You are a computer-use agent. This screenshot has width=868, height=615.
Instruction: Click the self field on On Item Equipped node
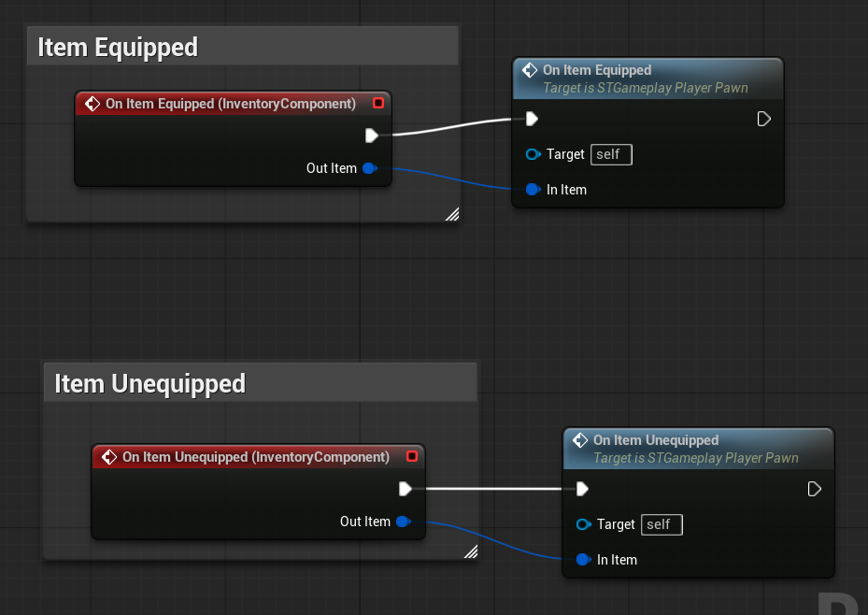(611, 154)
